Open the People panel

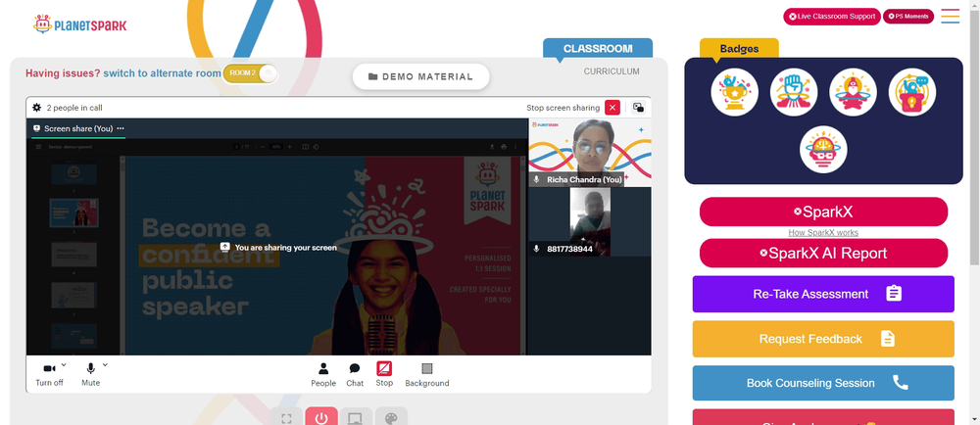(323, 374)
